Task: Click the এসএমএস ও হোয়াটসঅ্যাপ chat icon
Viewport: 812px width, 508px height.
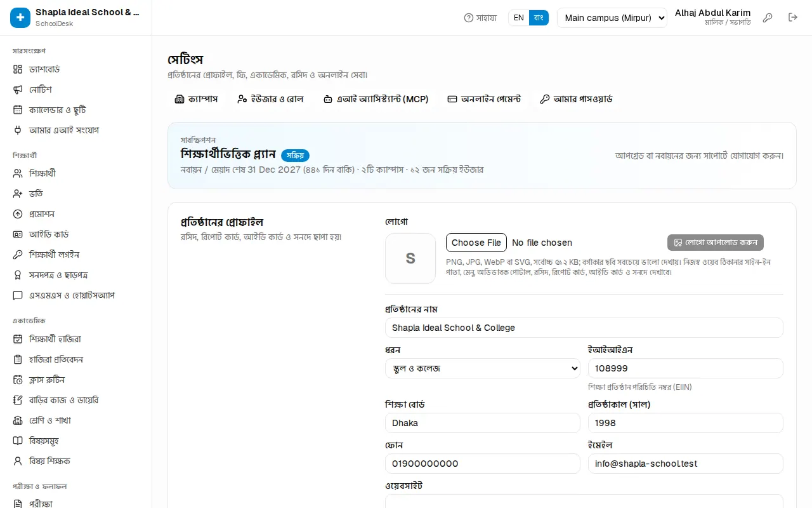Action: point(18,295)
